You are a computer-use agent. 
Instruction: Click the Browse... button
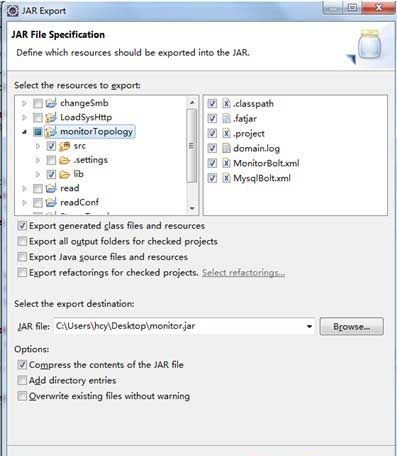click(x=352, y=326)
